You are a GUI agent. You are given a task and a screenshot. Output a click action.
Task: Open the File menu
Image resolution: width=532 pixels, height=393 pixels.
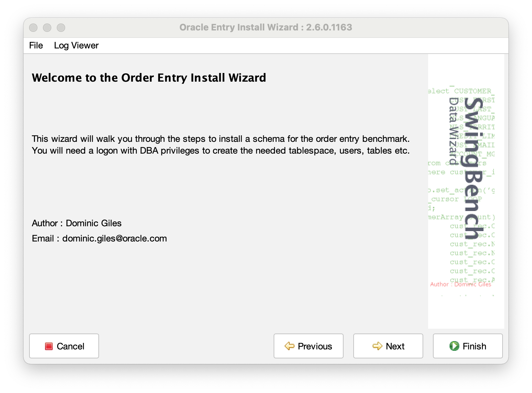(36, 45)
